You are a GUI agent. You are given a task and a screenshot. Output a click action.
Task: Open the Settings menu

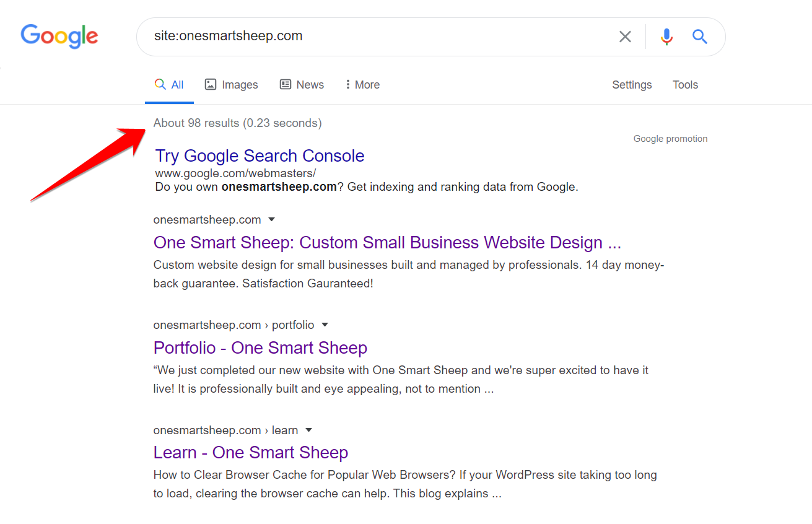[632, 85]
